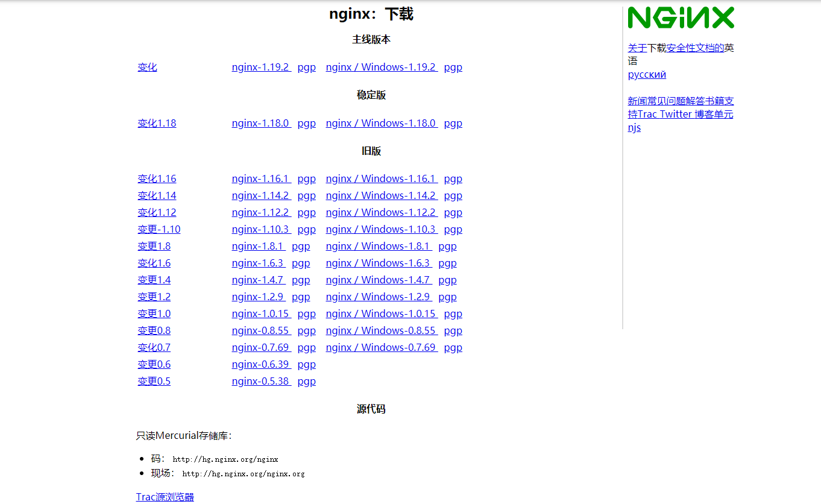
Task: Open the pgp signature for nginx / Windows-1.14.2
Action: tap(453, 195)
